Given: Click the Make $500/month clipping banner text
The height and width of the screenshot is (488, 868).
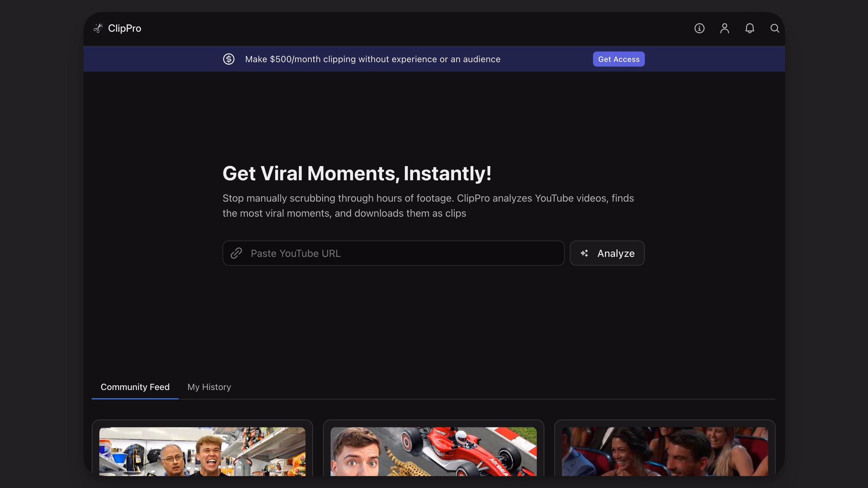Looking at the screenshot, I should coord(373,59).
